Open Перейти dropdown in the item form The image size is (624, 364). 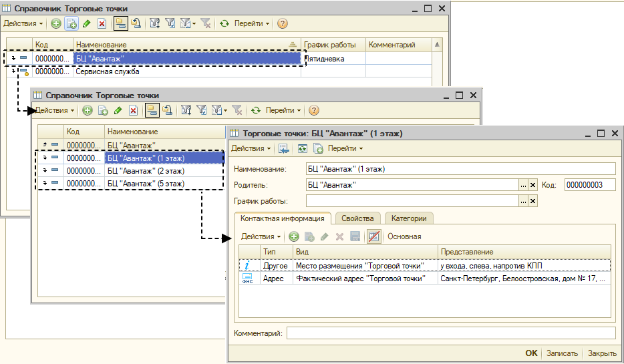(345, 148)
